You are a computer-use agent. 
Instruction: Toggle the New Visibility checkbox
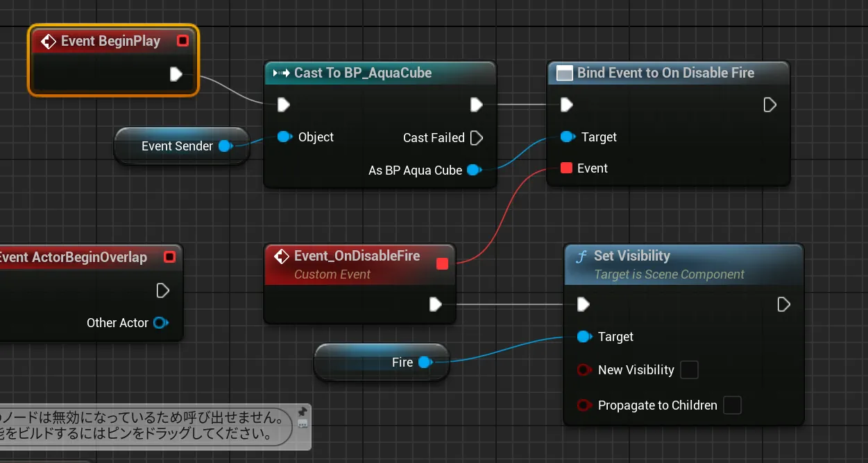click(x=689, y=370)
